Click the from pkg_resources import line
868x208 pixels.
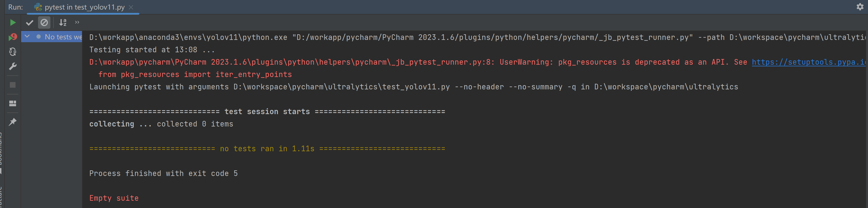[x=195, y=74]
